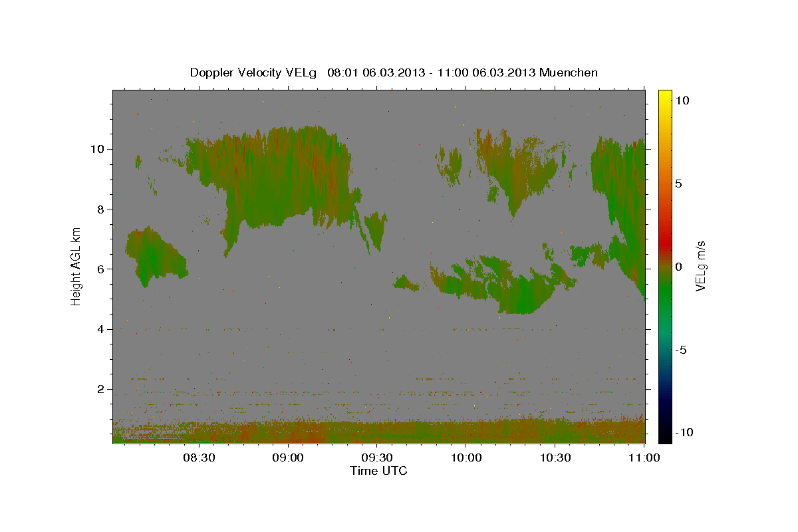Click the colorbar tick value '5'
798x532 pixels.
point(679,183)
